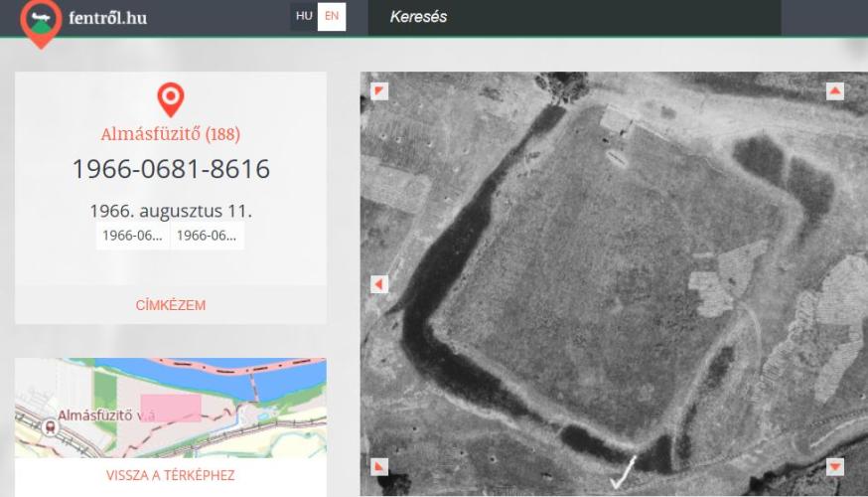
Task: Focus the Keresés search field
Action: click(x=574, y=17)
